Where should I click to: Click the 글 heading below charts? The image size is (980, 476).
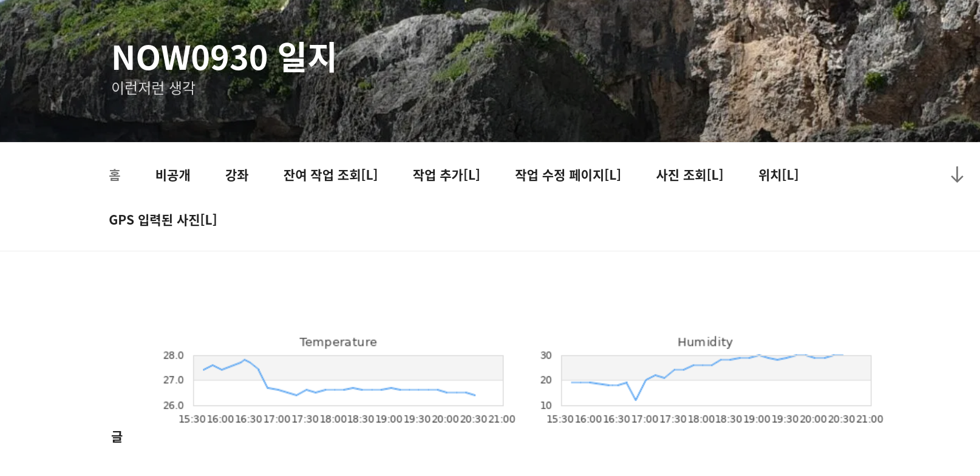[117, 437]
